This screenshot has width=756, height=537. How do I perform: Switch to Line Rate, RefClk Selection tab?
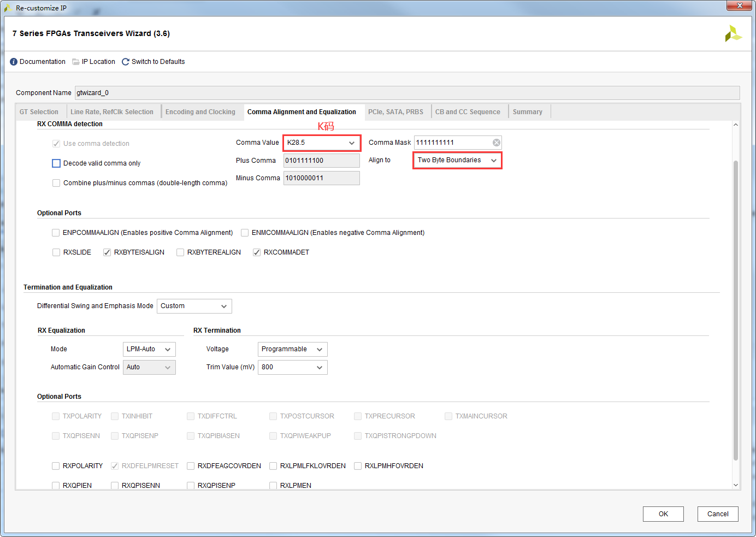(x=112, y=112)
